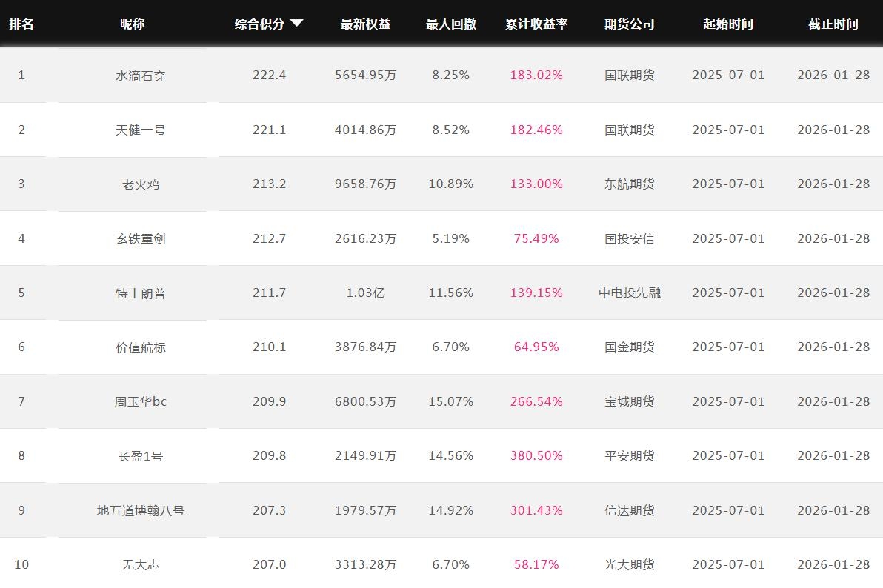Viewport: 883px width, 588px height.
Task: Click the 排名 column header
Action: point(21,24)
